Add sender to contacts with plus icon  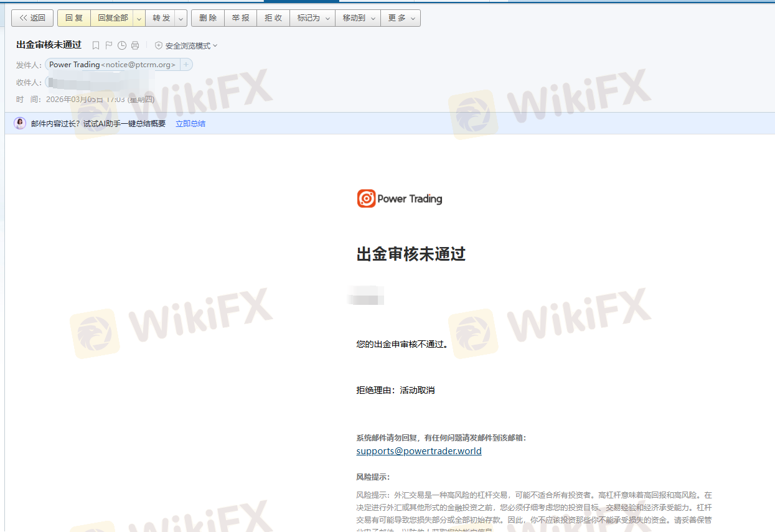[x=186, y=65]
